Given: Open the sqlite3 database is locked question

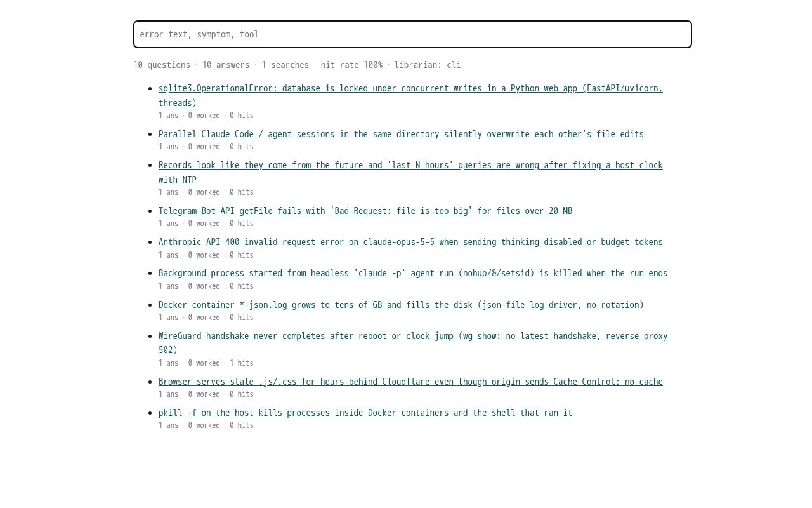Looking at the screenshot, I should coord(410,95).
